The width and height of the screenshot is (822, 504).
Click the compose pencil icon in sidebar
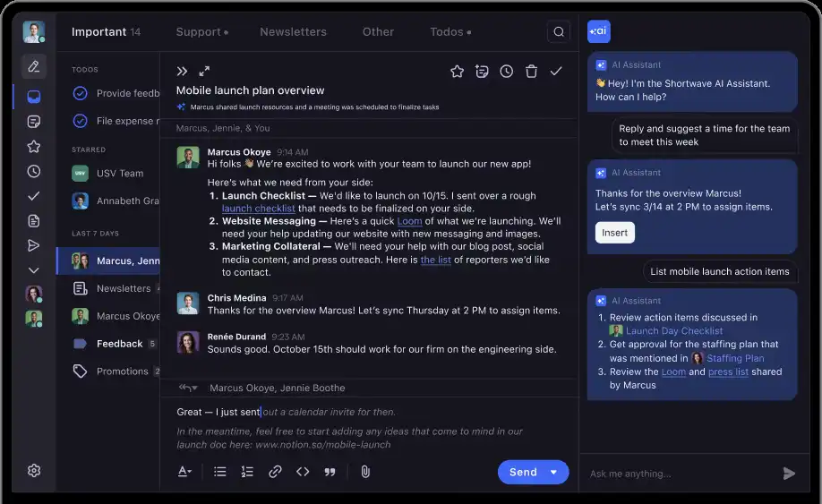click(x=34, y=66)
